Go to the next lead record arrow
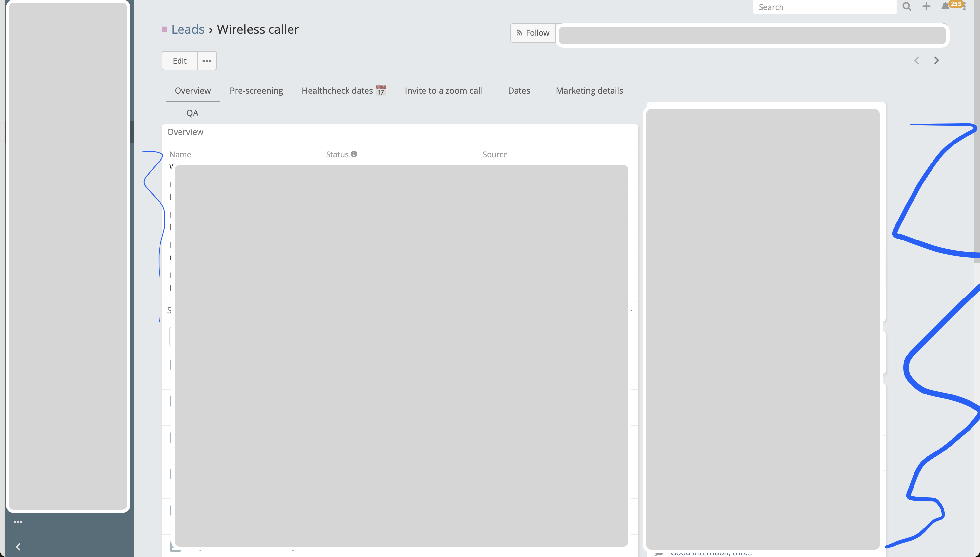 (x=936, y=60)
